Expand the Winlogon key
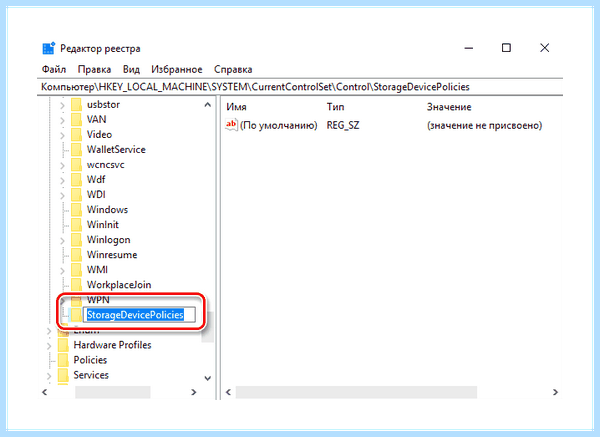Image resolution: width=600 pixels, height=437 pixels. tap(62, 240)
